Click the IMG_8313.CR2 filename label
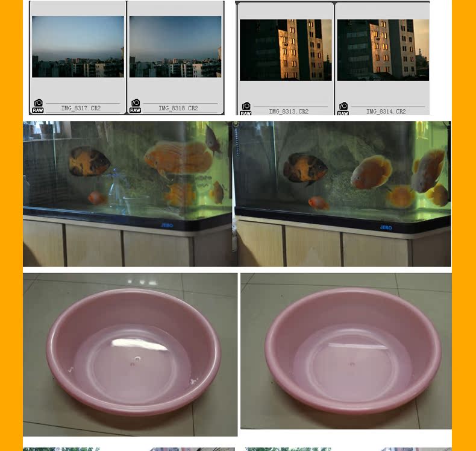This screenshot has height=451, width=476. click(289, 112)
